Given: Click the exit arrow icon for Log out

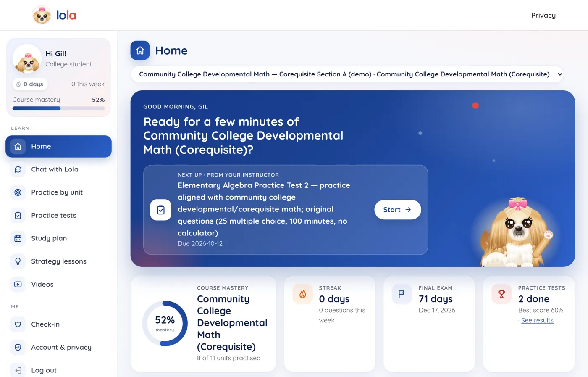Looking at the screenshot, I should pos(18,370).
